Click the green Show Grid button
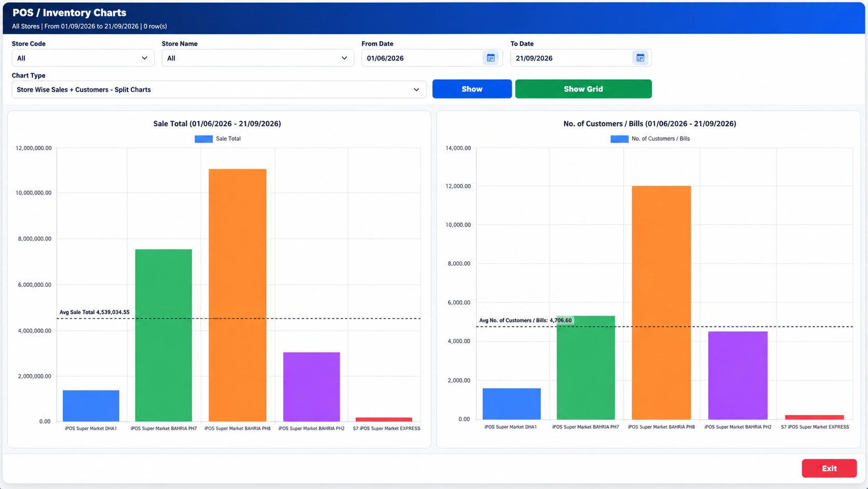The width and height of the screenshot is (868, 489). click(x=584, y=89)
